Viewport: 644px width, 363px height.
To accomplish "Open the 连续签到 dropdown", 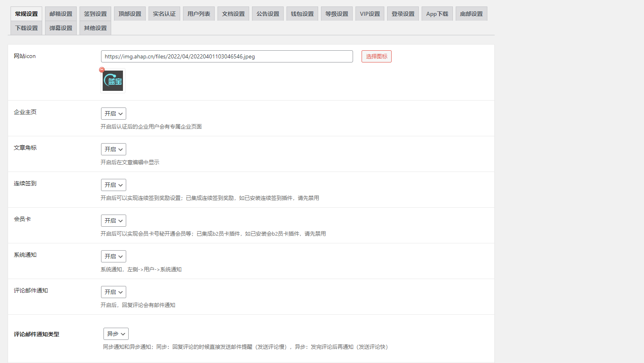I will [114, 185].
